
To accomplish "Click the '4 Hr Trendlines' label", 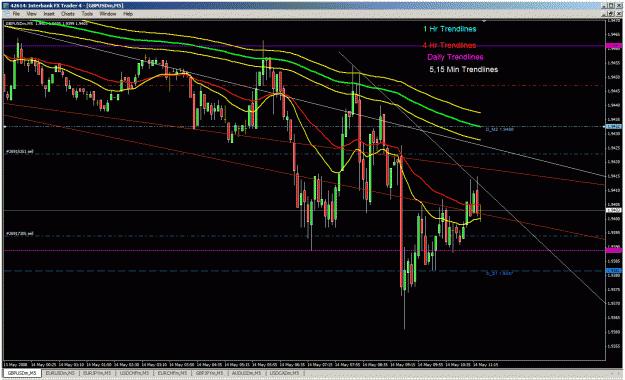I will [x=449, y=45].
